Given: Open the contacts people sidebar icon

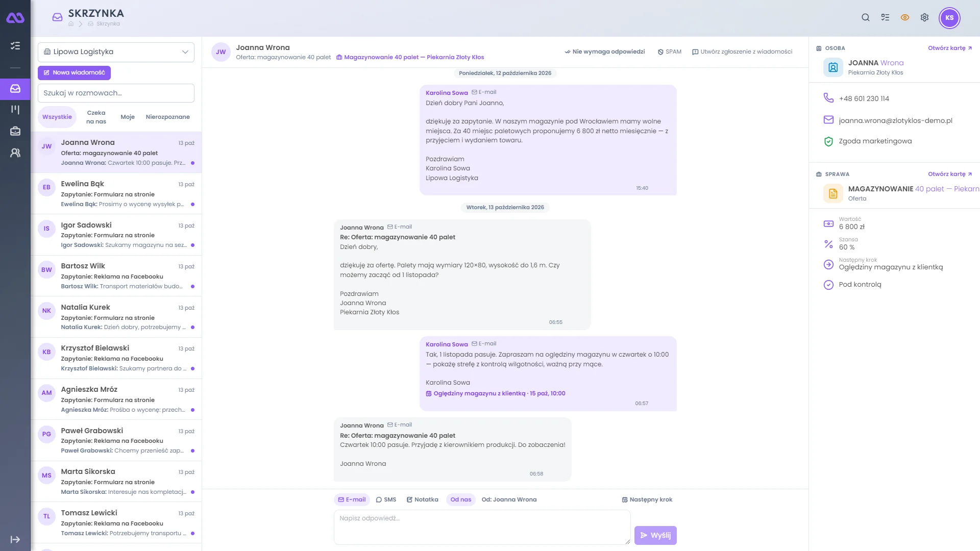Looking at the screenshot, I should [x=15, y=153].
